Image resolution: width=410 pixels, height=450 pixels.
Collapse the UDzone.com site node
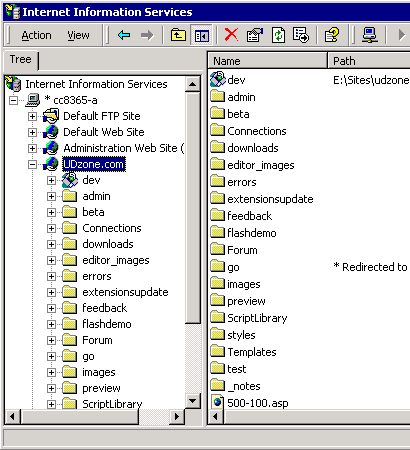tap(32, 164)
